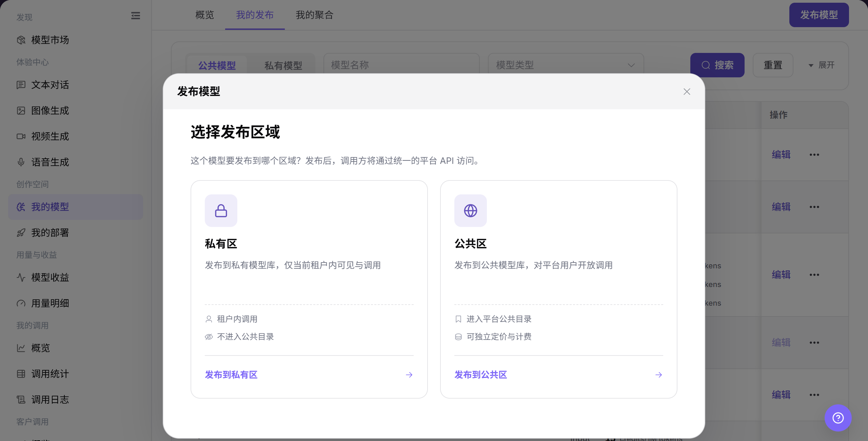The width and height of the screenshot is (868, 441).
Task: Click 编辑 in the second table row
Action: [x=781, y=207]
